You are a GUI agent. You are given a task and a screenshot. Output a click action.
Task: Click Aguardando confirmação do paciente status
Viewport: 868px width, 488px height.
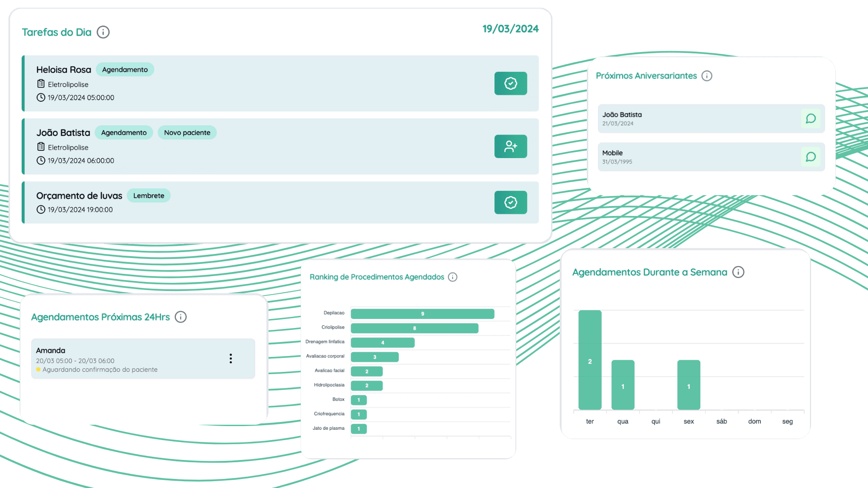100,370
